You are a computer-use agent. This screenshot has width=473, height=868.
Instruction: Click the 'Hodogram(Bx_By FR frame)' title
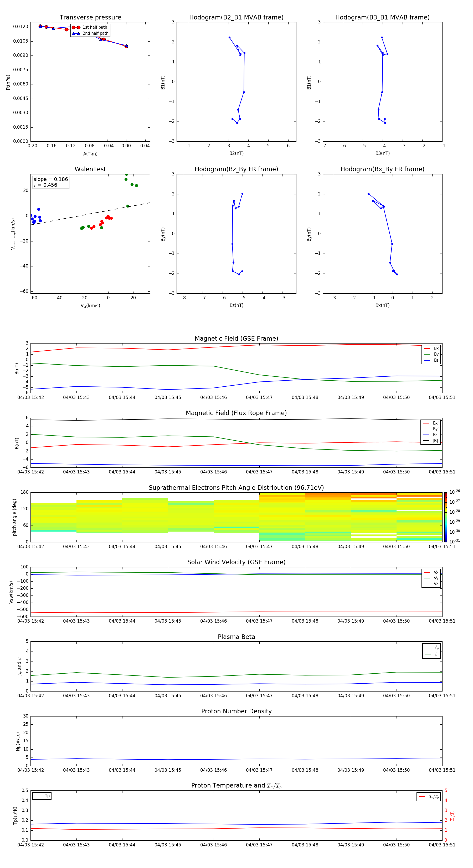point(382,169)
